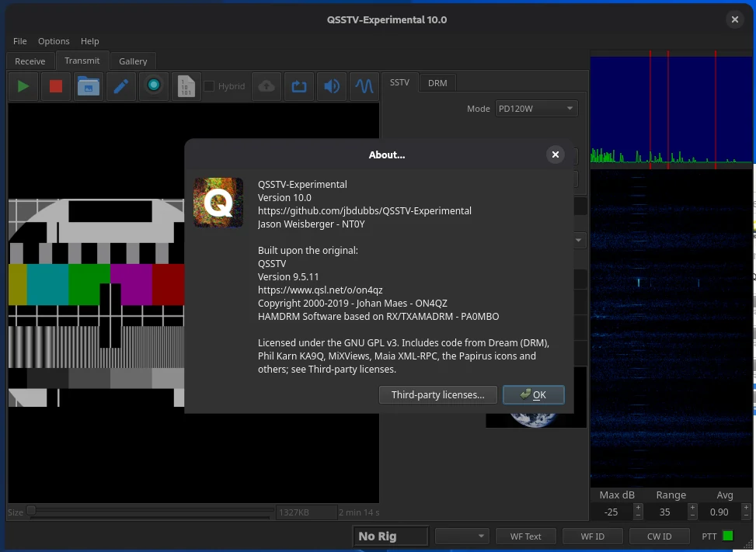This screenshot has height=552, width=756.
Task: Click the WF Text button
Action: [525, 536]
